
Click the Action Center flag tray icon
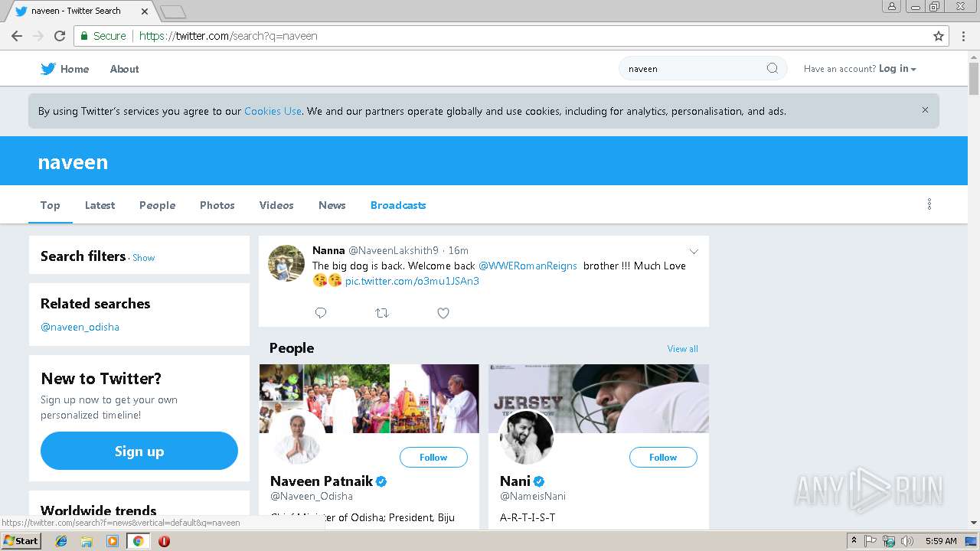click(871, 541)
